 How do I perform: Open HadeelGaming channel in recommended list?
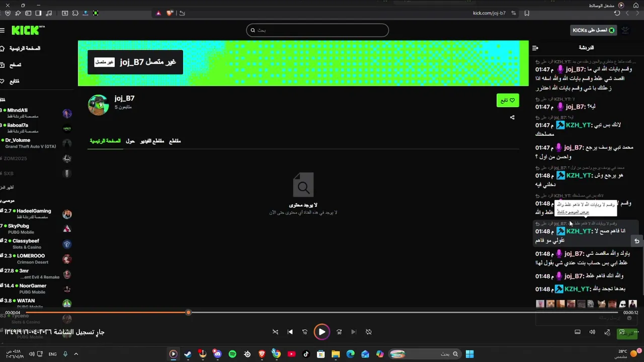point(35,214)
